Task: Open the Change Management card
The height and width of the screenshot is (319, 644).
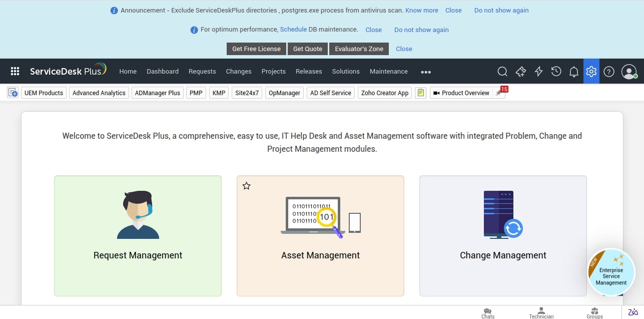Action: (503, 235)
